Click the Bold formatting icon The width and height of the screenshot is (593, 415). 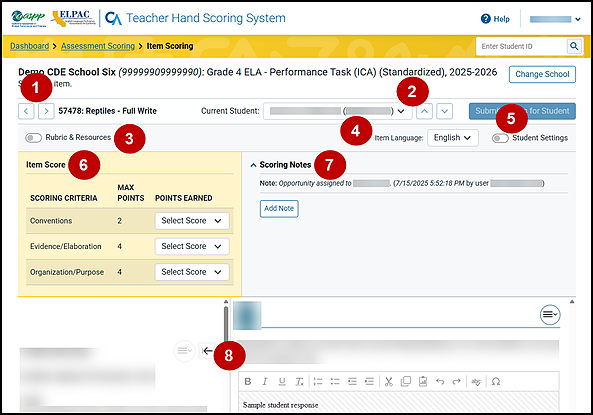tap(248, 381)
